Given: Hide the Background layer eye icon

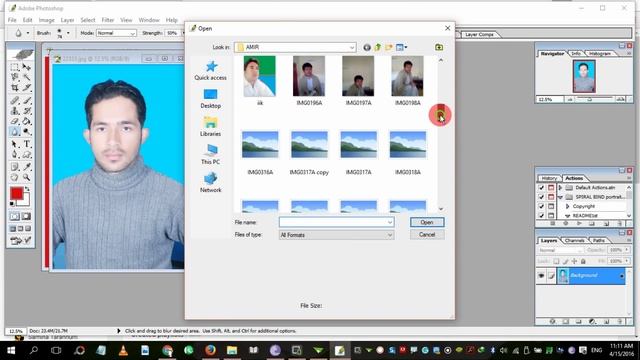Looking at the screenshot, I should (541, 276).
